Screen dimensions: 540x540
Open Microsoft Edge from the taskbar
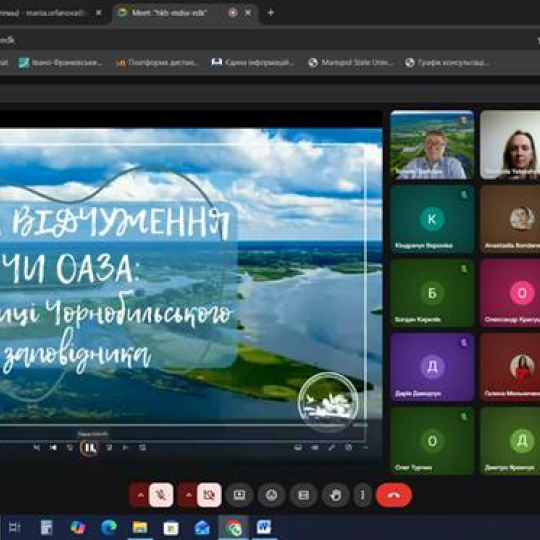tap(109, 527)
